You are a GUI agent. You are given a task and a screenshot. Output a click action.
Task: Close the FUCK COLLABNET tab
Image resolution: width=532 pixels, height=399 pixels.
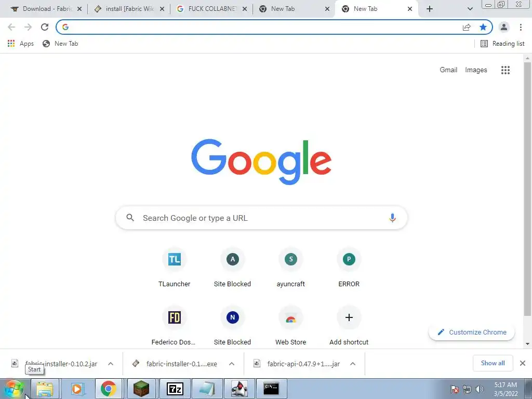pos(245,9)
